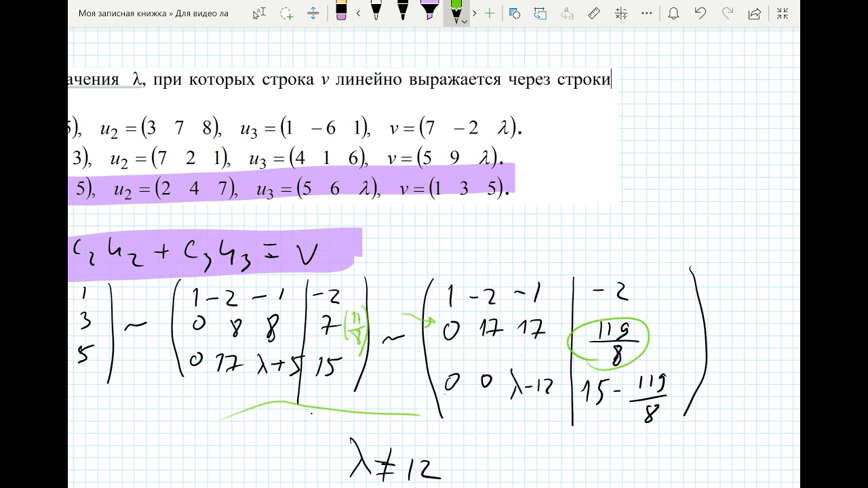Viewport: 868px width, 488px height.
Task: Open the Shapes tool
Action: coord(515,13)
